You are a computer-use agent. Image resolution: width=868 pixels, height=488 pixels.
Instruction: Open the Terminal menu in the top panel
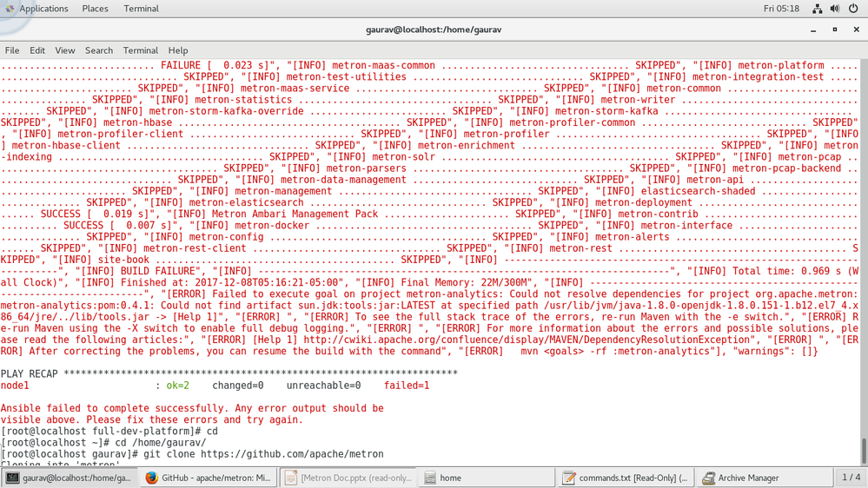[x=141, y=9]
